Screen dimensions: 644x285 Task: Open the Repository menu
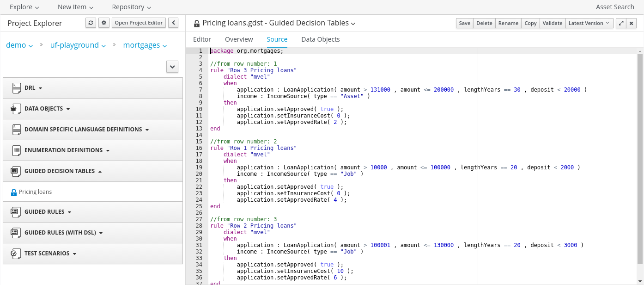point(131,7)
